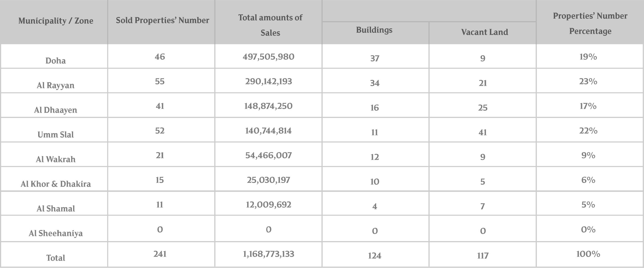Screen dimensions: 644x268
Task: Click the Al Shamal row label
Action: point(55,209)
